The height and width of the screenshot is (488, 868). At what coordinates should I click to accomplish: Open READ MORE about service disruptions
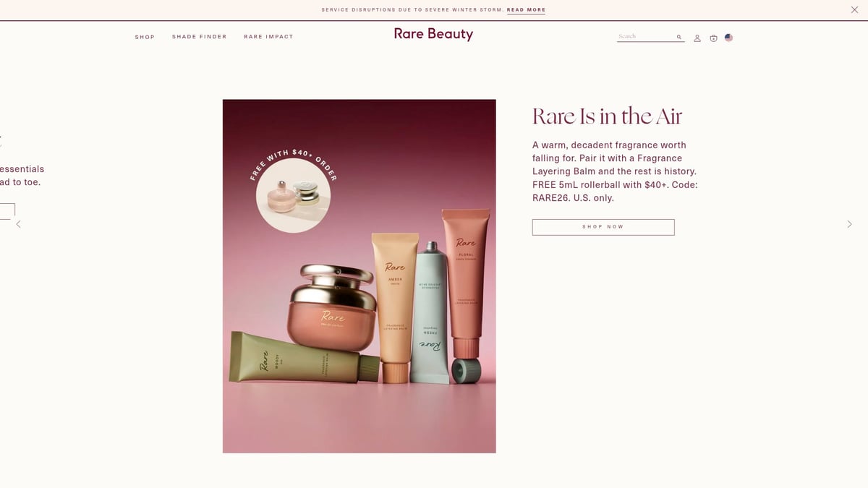[525, 9]
